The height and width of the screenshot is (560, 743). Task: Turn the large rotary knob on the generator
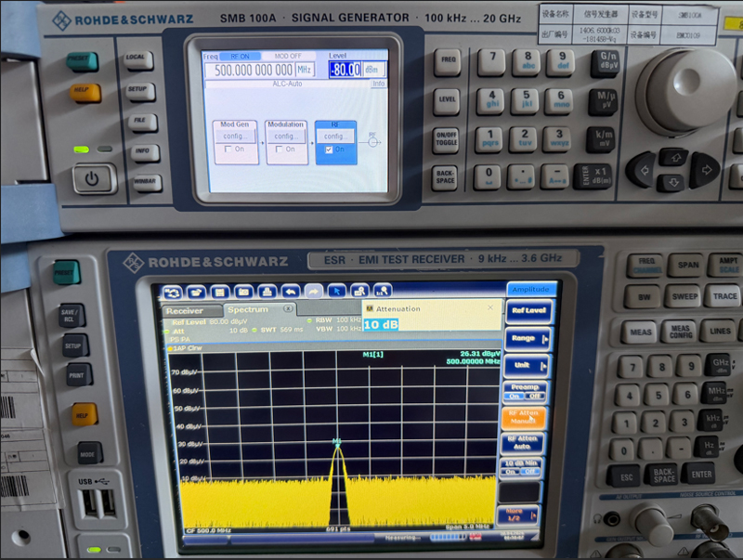685,90
